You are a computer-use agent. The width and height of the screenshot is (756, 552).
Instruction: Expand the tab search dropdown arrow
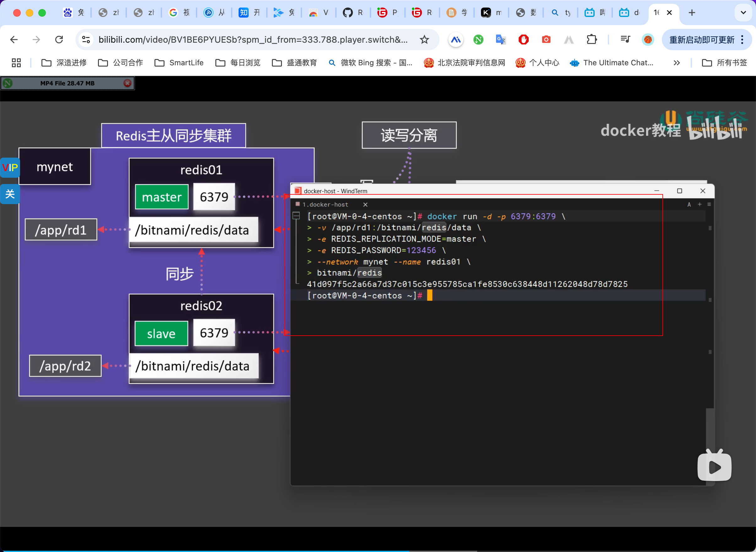pyautogui.click(x=743, y=13)
